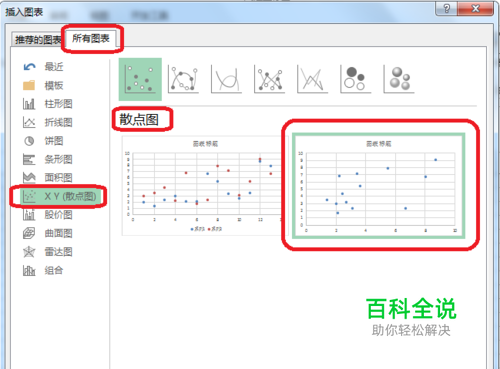Switch to the 推荐的图表 tab
500x369 pixels.
tap(38, 40)
